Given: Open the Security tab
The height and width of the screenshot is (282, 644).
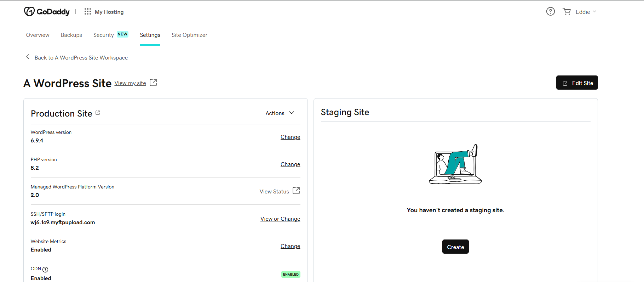Looking at the screenshot, I should click(x=104, y=35).
